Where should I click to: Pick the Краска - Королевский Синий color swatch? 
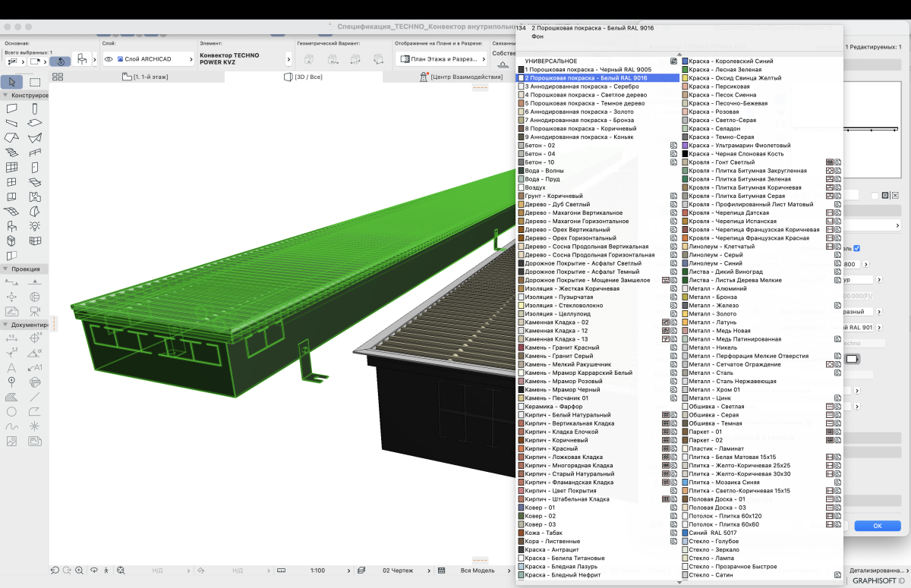pos(685,61)
